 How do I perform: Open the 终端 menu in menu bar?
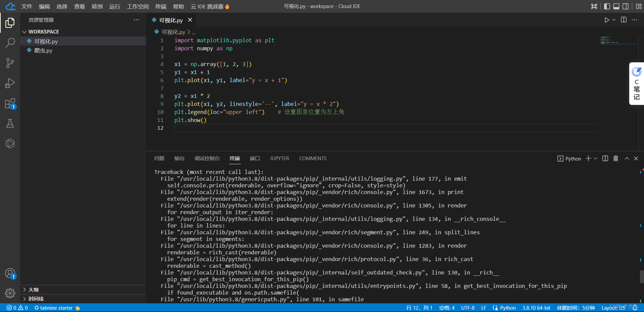161,6
